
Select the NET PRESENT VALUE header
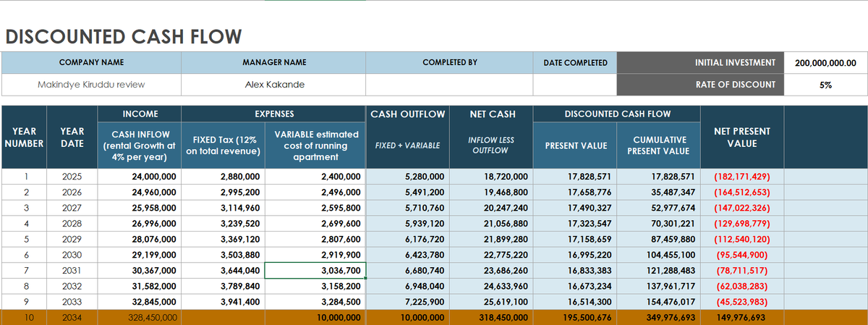742,138
